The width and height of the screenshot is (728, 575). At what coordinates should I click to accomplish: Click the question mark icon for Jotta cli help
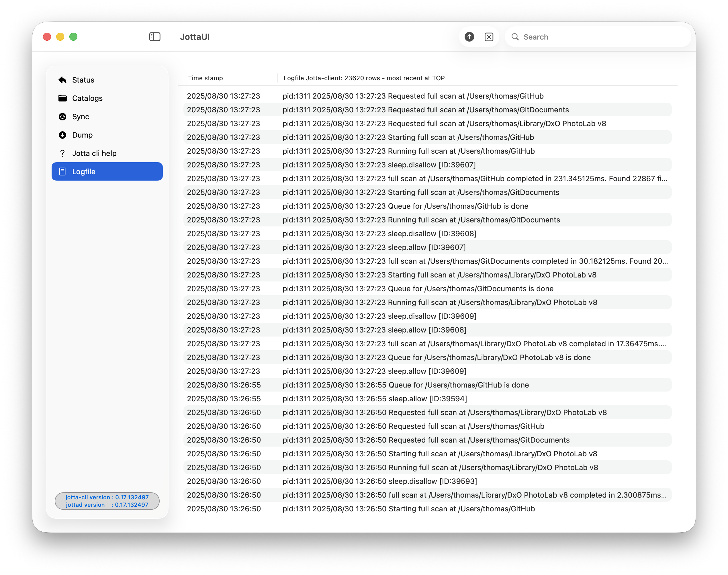click(x=62, y=153)
